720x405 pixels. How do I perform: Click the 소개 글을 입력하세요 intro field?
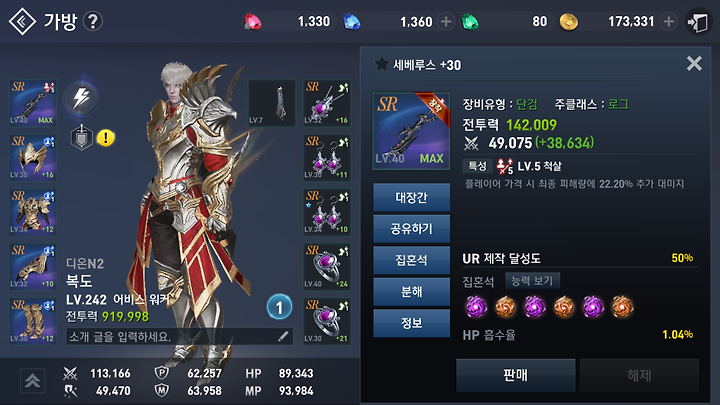click(x=180, y=337)
